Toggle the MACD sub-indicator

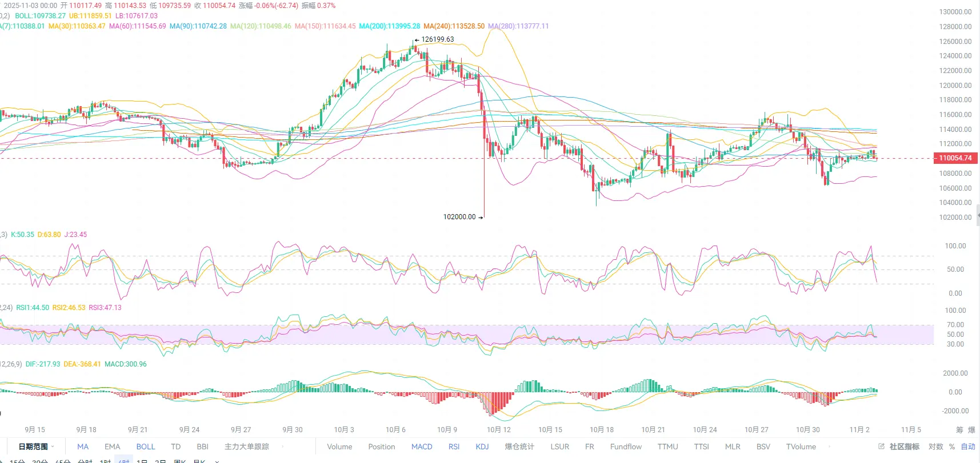pyautogui.click(x=422, y=447)
